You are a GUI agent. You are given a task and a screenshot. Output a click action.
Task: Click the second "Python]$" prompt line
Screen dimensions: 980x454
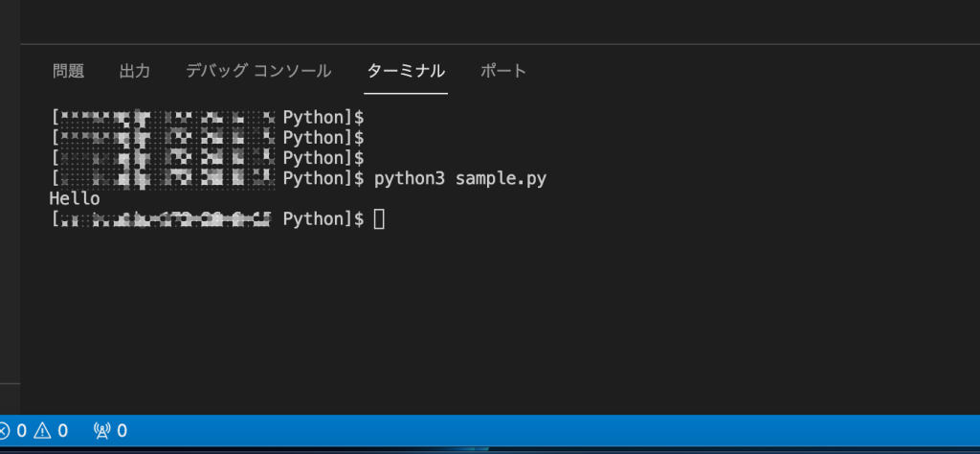coord(323,138)
